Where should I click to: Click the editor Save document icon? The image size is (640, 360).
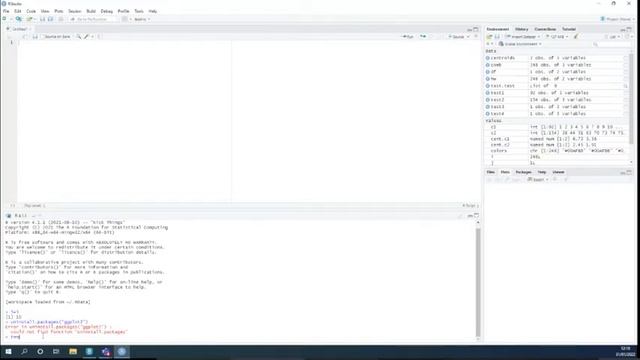coord(35,37)
